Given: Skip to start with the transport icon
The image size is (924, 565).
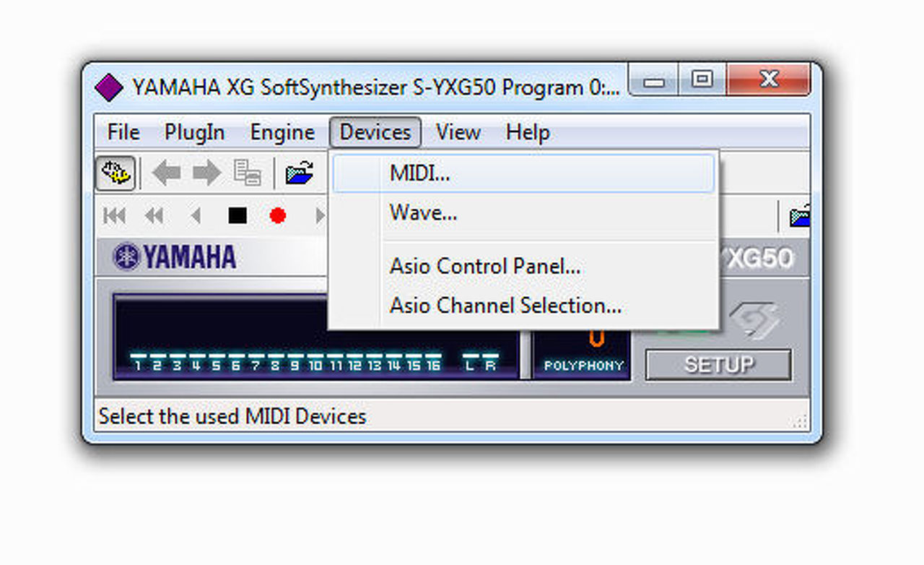Looking at the screenshot, I should click(115, 215).
